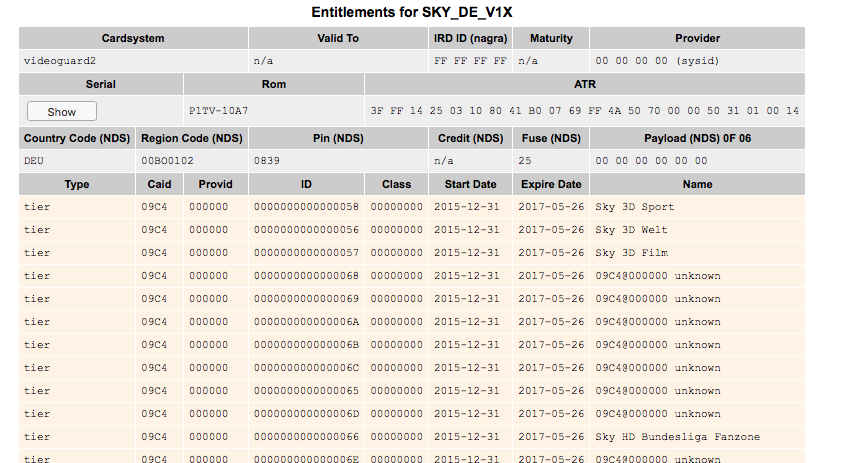
Task: Click the Cardsystem column header
Action: pos(133,38)
